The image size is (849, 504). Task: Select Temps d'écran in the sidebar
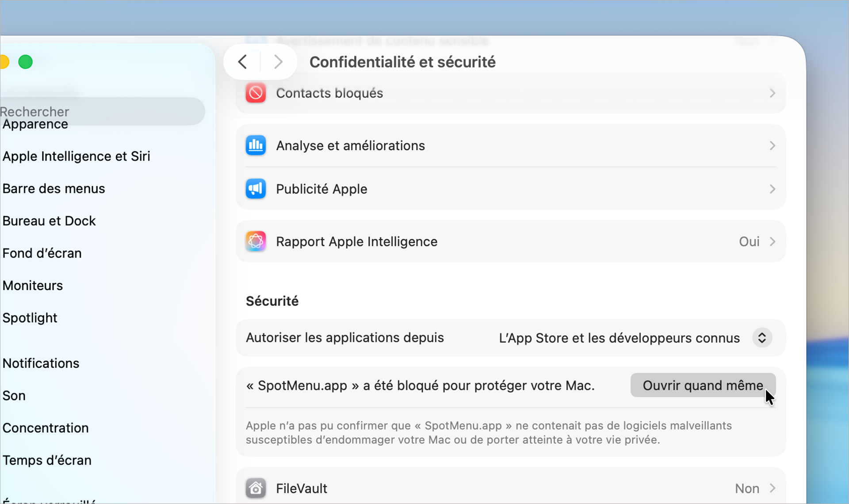tap(46, 460)
